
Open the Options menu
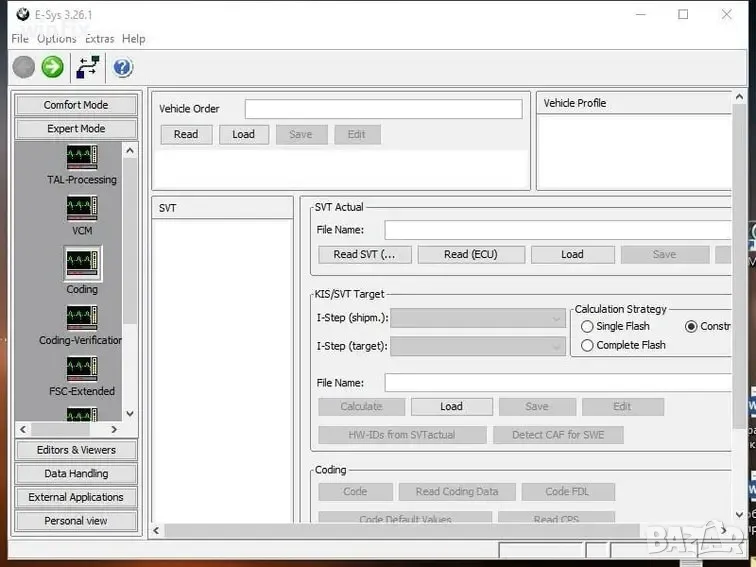click(x=57, y=39)
